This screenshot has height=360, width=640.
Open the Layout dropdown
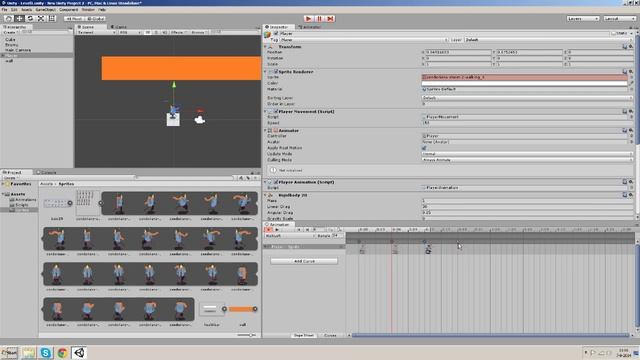click(x=619, y=19)
